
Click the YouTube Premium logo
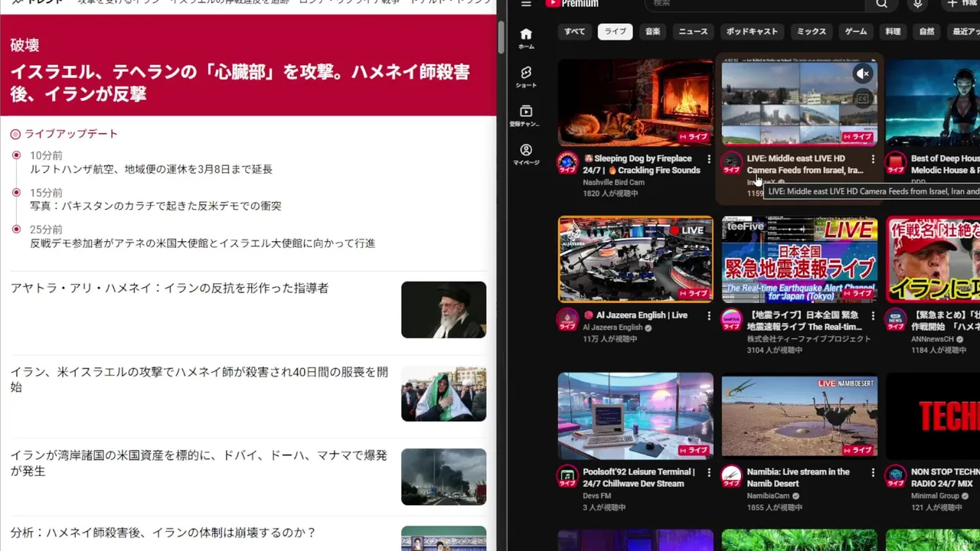point(572,4)
